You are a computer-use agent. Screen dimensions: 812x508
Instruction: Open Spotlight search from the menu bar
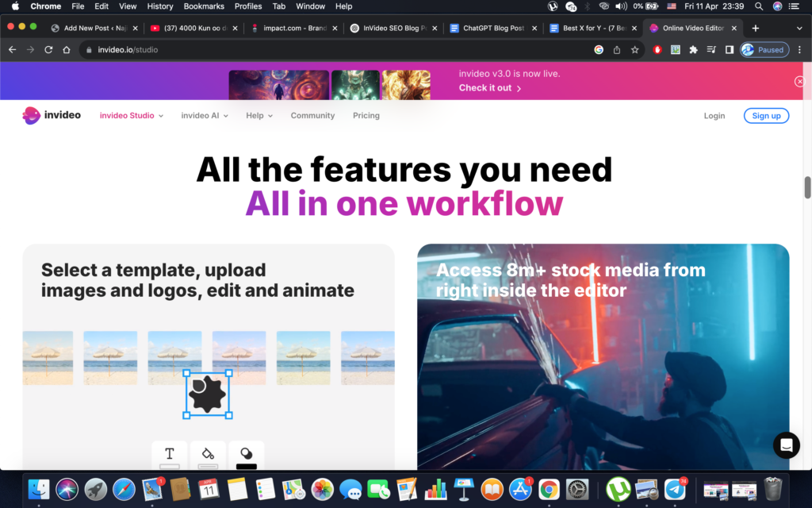(758, 6)
